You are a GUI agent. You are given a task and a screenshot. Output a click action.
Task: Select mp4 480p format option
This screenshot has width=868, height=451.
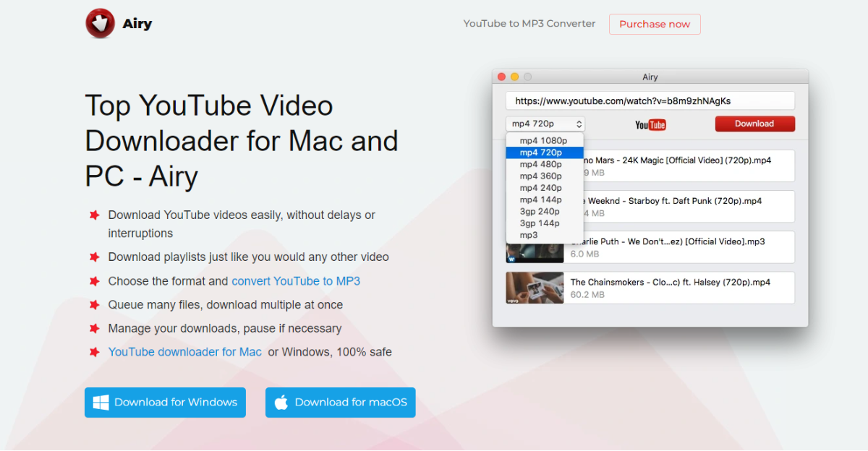545,164
